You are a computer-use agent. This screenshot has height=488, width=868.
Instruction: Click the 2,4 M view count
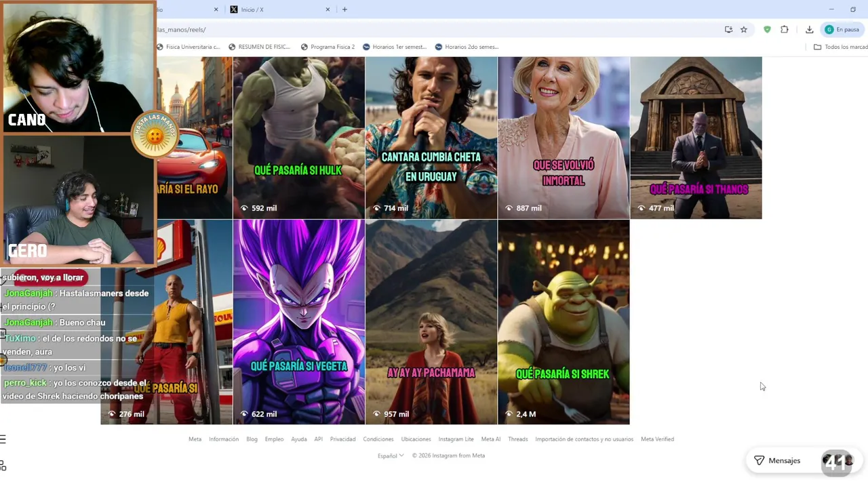[x=521, y=414]
